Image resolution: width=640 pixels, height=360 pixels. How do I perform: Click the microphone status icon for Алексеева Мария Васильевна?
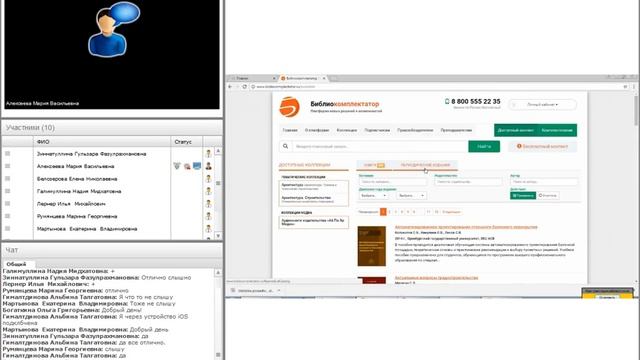click(x=177, y=166)
